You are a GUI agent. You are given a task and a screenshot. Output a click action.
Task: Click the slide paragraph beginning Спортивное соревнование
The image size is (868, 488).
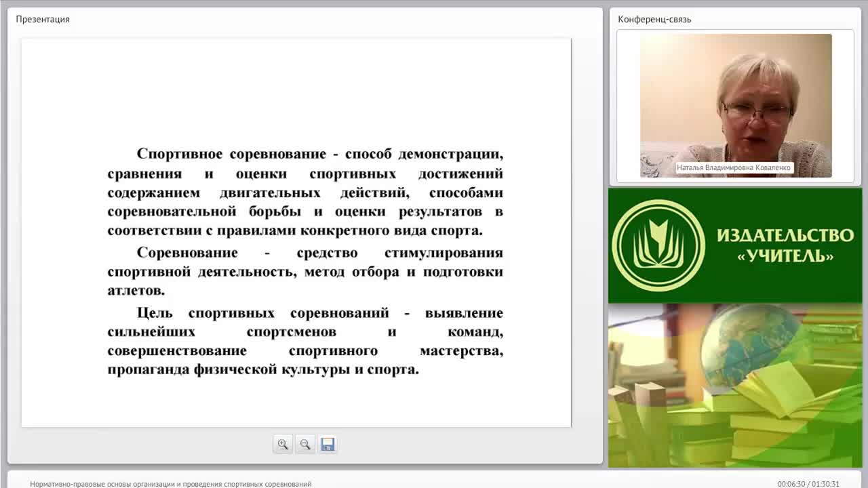click(x=305, y=192)
